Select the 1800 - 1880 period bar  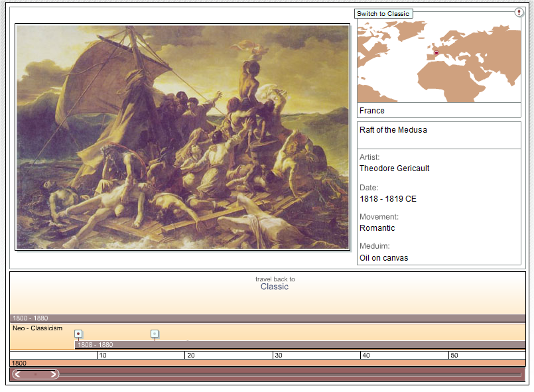click(267, 318)
